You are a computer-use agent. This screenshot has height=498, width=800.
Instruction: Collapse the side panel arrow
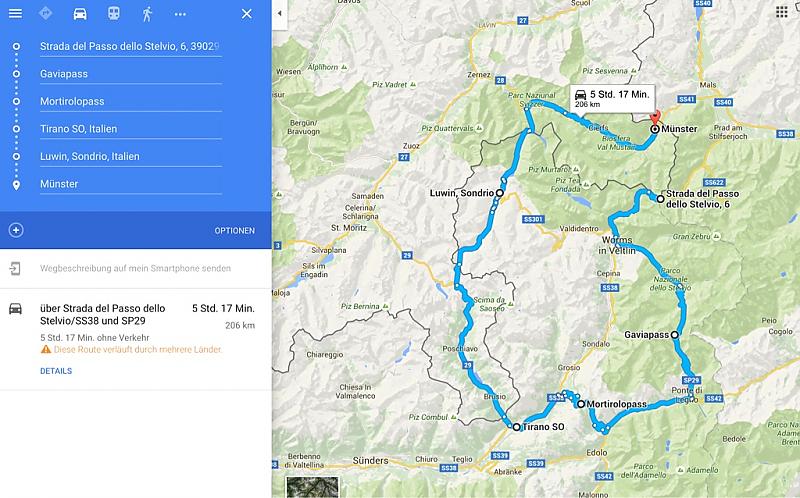tap(280, 14)
